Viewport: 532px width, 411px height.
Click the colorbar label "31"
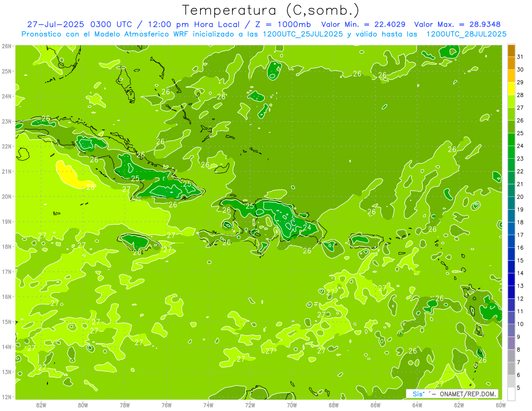[x=520, y=57]
